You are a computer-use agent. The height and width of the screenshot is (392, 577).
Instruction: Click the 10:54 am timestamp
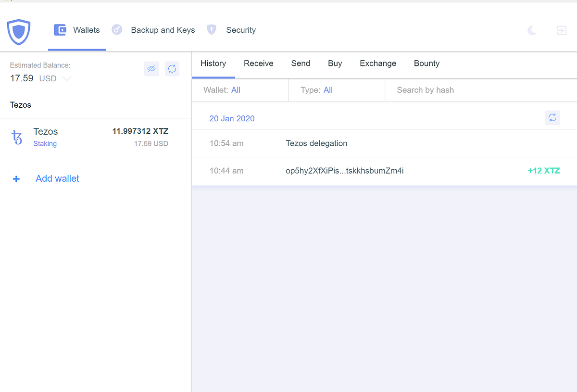[226, 143]
